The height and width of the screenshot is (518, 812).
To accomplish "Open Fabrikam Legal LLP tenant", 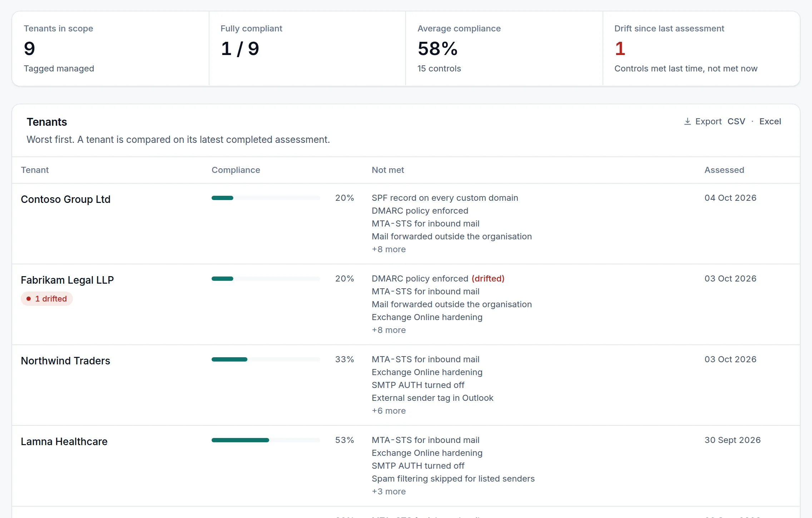I will point(67,280).
